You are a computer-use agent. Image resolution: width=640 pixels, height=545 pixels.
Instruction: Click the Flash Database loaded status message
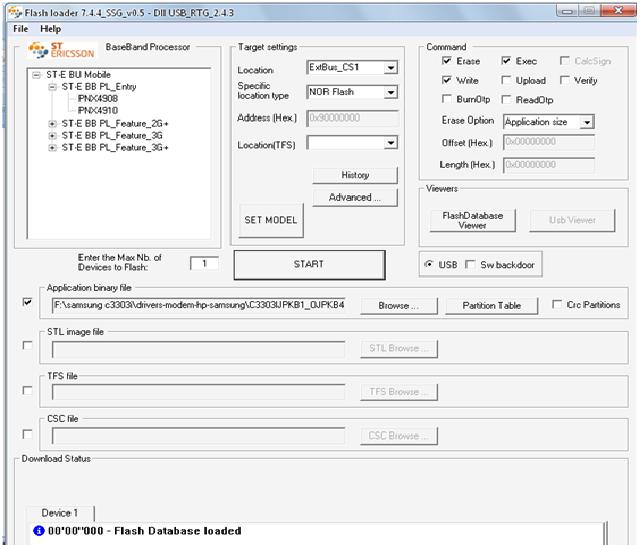coord(144,531)
